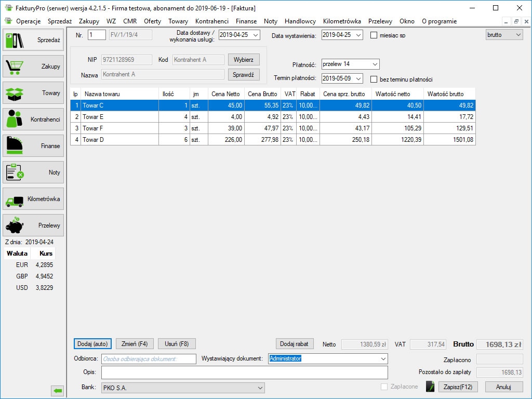This screenshot has height=399, width=532.
Task: Open the Oferty menu
Action: [x=152, y=21]
